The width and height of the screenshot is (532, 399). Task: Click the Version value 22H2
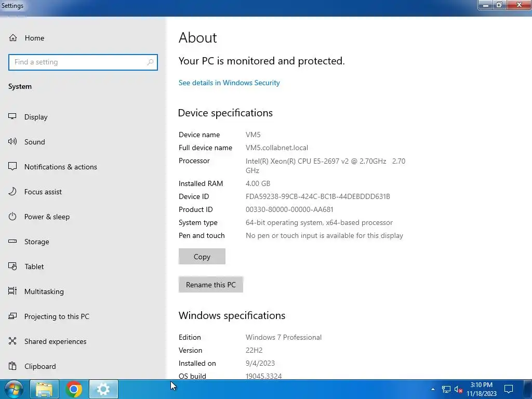coord(254,351)
